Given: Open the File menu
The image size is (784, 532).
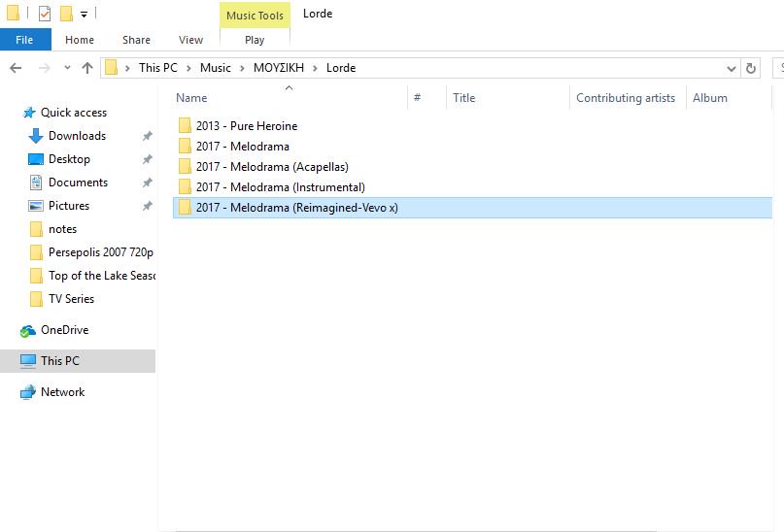Looking at the screenshot, I should 25,40.
